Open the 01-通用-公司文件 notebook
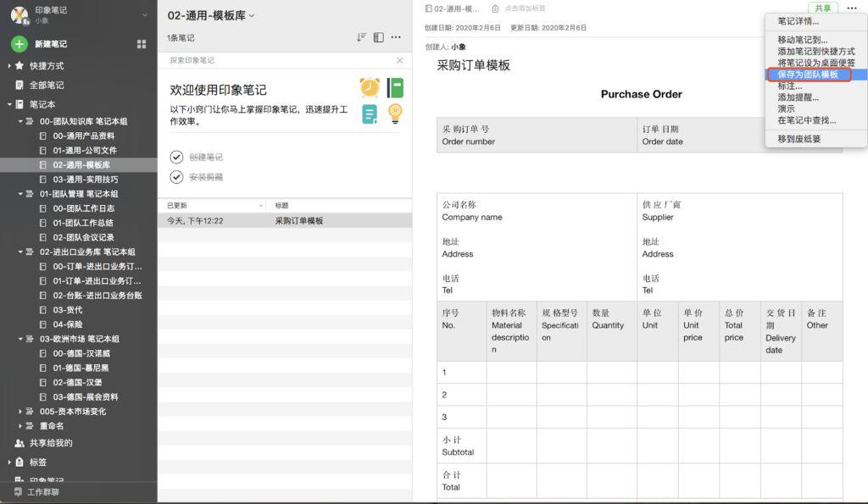 coord(85,150)
